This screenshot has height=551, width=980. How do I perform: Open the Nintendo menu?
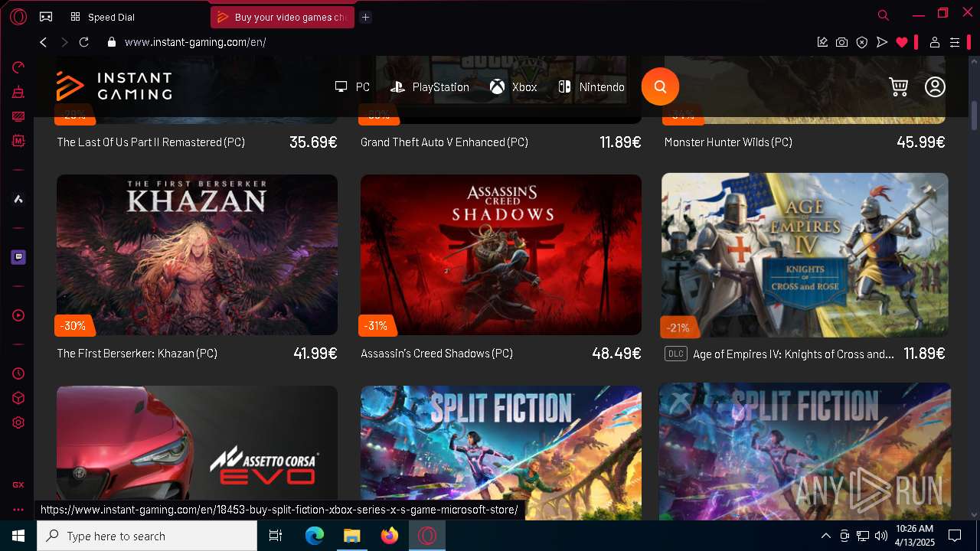click(x=591, y=87)
